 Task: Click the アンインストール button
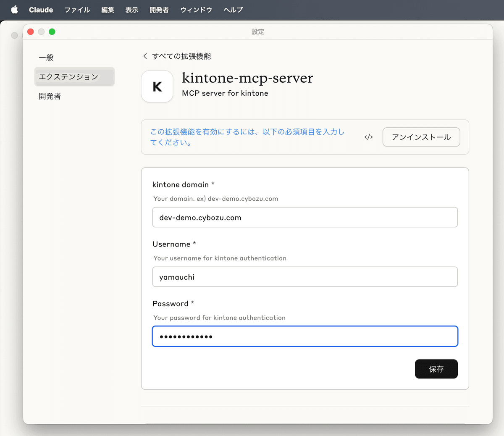click(421, 137)
